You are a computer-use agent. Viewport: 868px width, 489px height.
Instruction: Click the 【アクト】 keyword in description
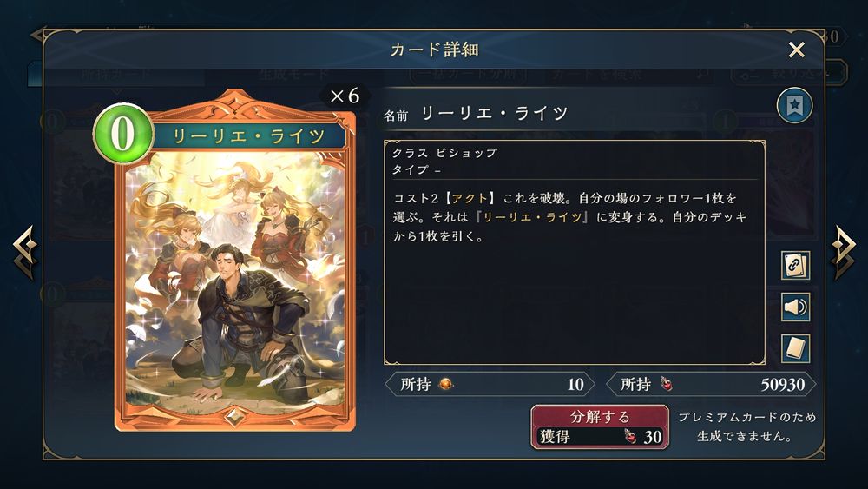pos(470,198)
